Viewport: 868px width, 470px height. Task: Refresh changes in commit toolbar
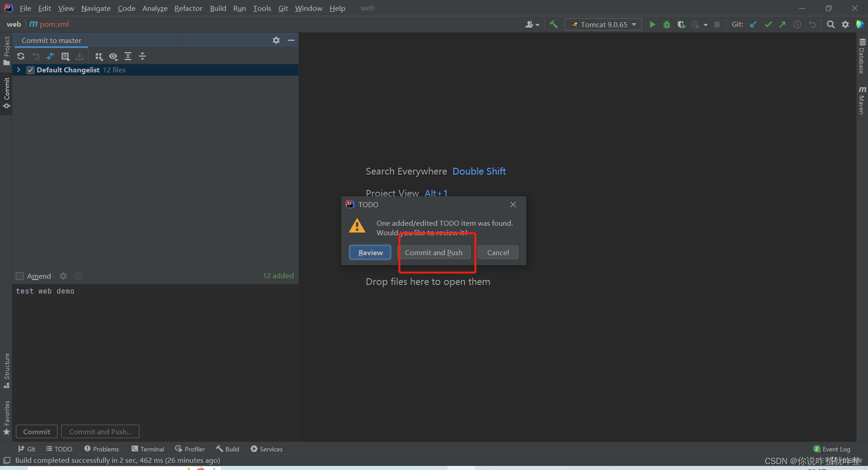(21, 56)
